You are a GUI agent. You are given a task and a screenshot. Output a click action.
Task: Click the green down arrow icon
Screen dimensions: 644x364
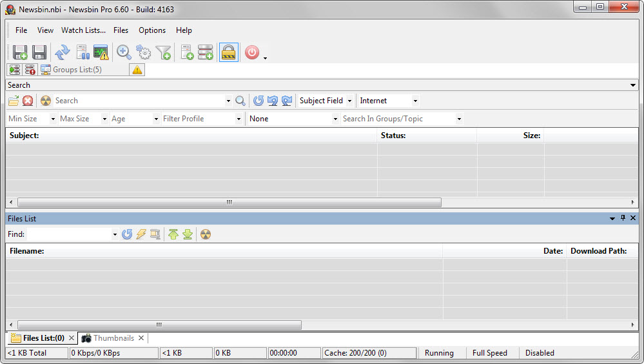[x=188, y=234]
